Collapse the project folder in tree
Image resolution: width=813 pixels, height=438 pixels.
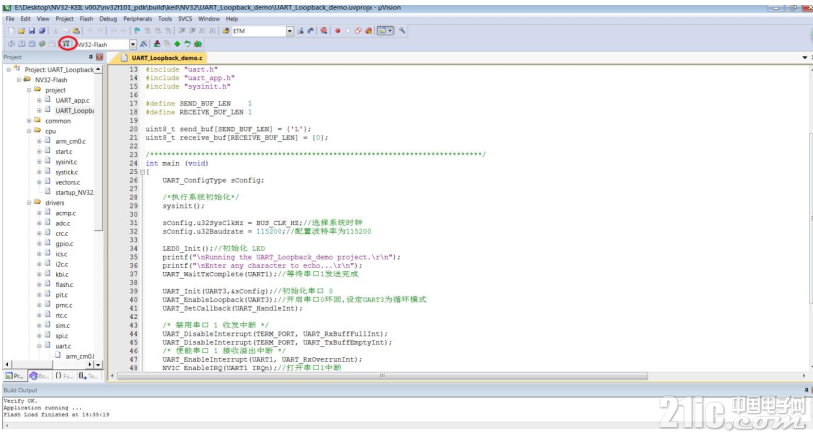29,90
